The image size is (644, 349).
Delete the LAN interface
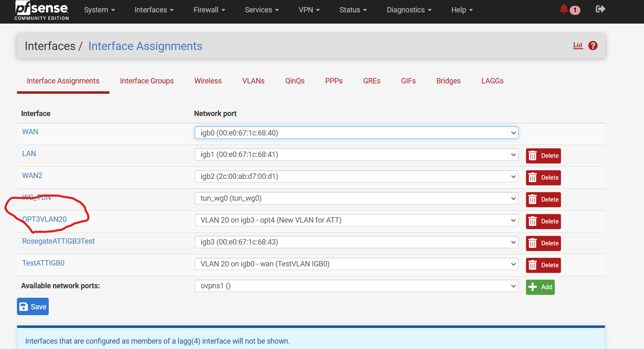coord(543,156)
